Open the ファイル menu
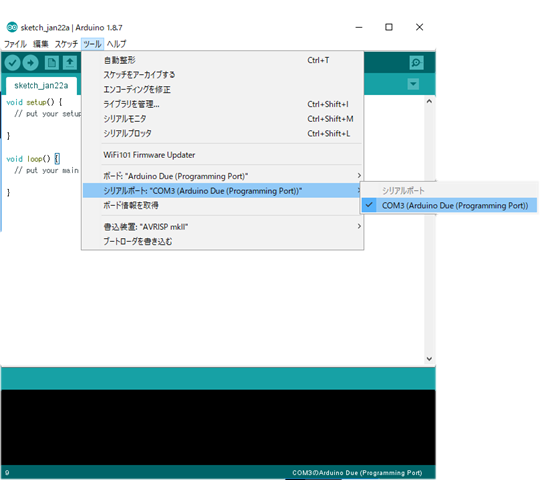 [x=15, y=44]
